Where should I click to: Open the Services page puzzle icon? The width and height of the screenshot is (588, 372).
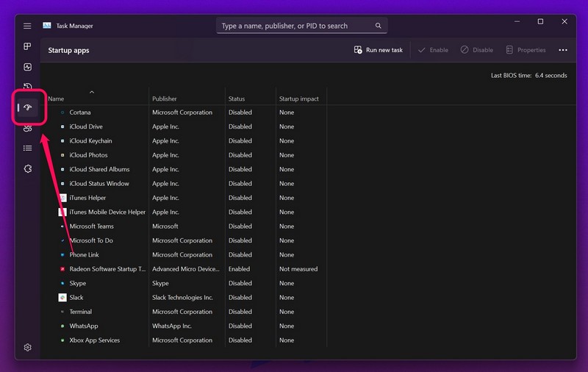(x=27, y=168)
